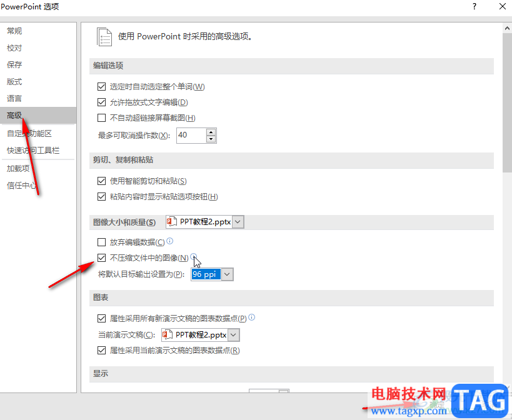Click 图表 section heading

pyautogui.click(x=101, y=297)
